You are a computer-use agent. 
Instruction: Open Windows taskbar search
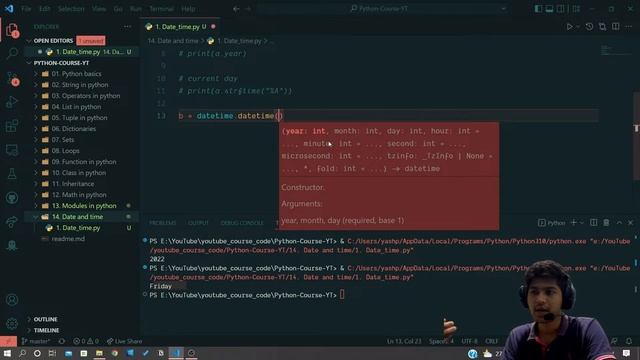[x=22, y=353]
